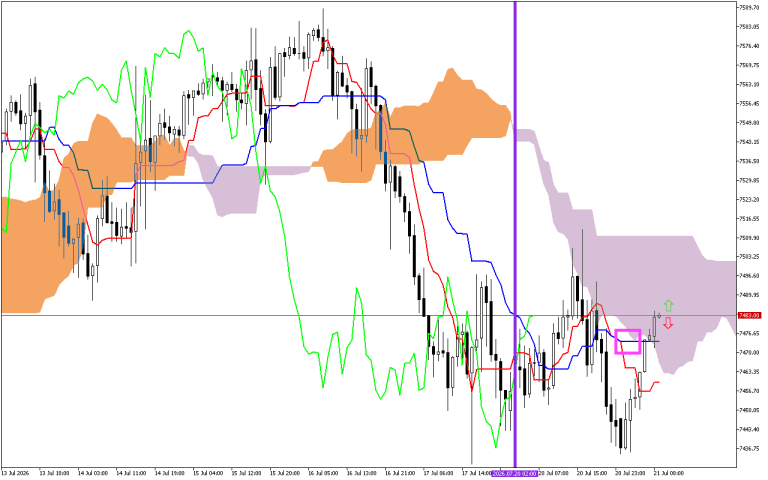Select the purple vertical line marker

point(515,234)
